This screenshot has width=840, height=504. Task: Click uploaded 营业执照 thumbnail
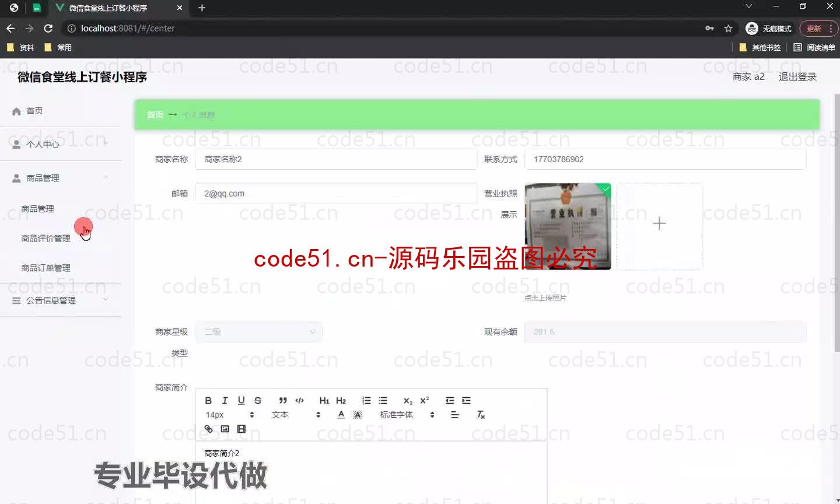point(568,226)
